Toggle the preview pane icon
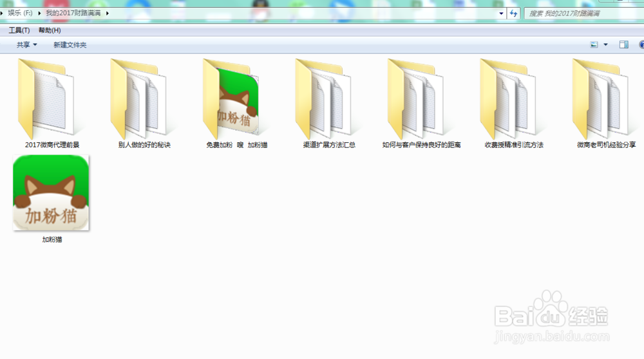Viewport: 644px width, 359px height. pos(624,45)
